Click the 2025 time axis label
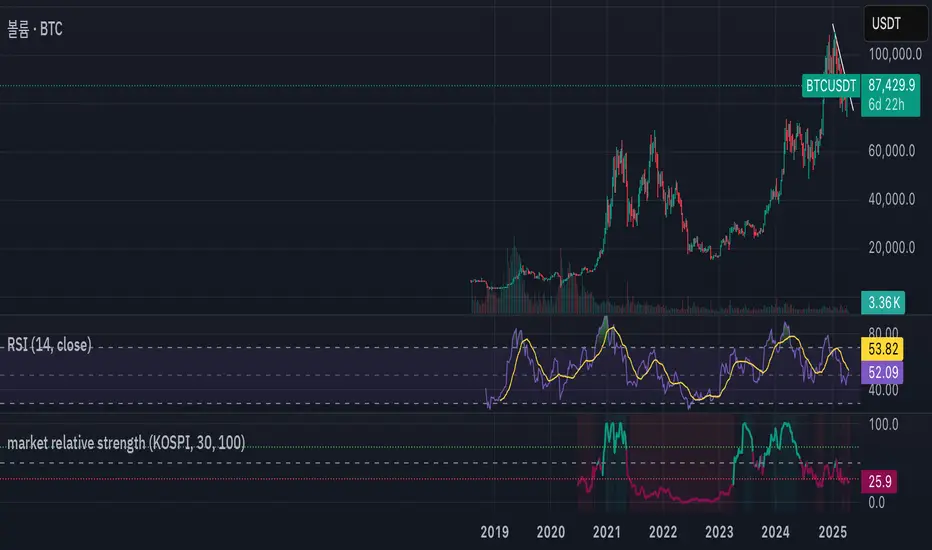932x550 pixels. pyautogui.click(x=832, y=532)
